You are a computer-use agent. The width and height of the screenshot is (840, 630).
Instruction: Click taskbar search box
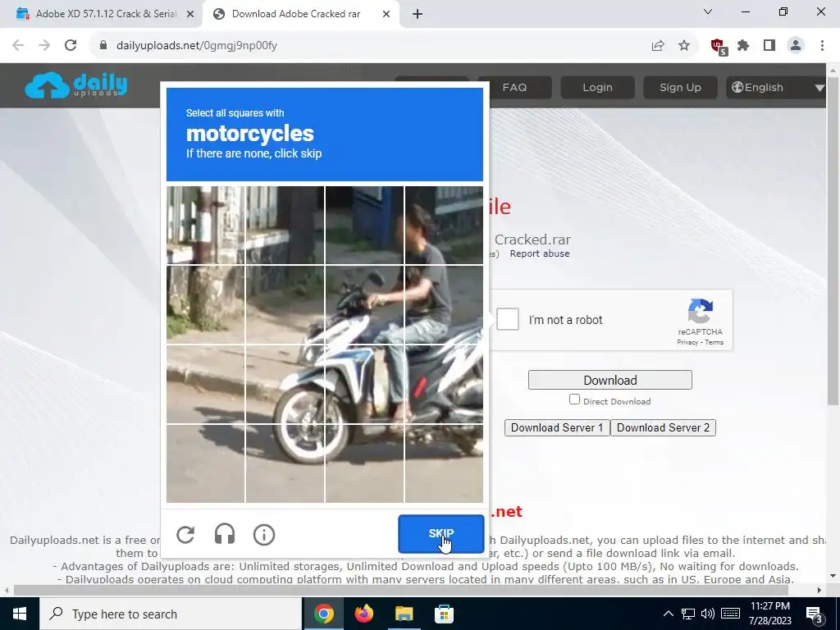[171, 614]
